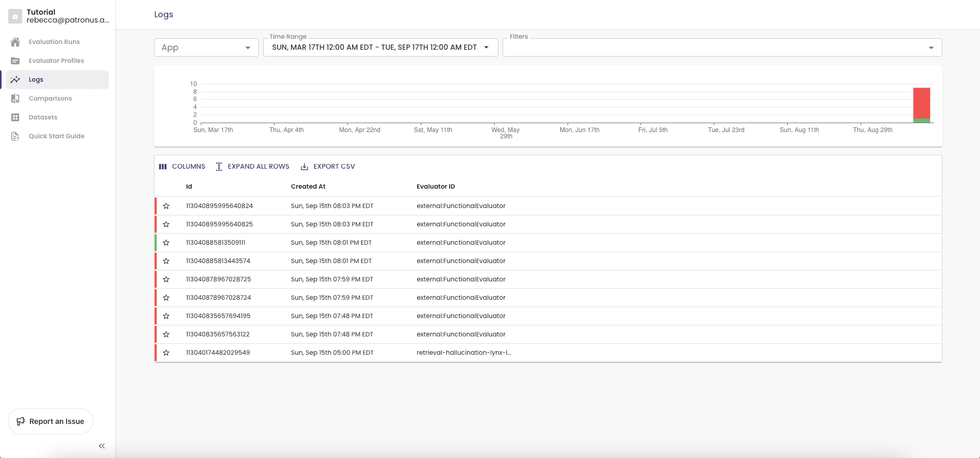The image size is (980, 458).
Task: Click the Tutorial account name
Action: point(41,12)
